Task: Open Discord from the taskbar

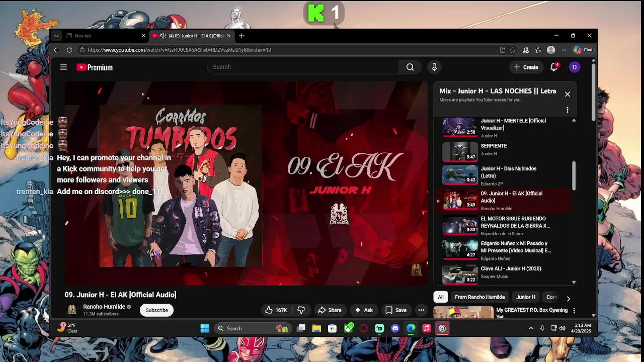Action: [395, 328]
